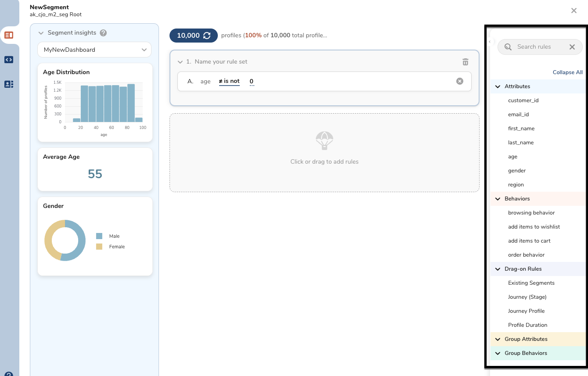
Task: Select the Journey Profile rule
Action: pos(526,311)
